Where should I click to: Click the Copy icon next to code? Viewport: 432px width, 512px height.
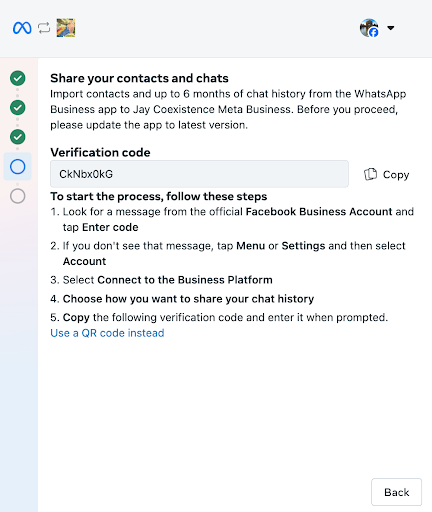[x=370, y=174]
